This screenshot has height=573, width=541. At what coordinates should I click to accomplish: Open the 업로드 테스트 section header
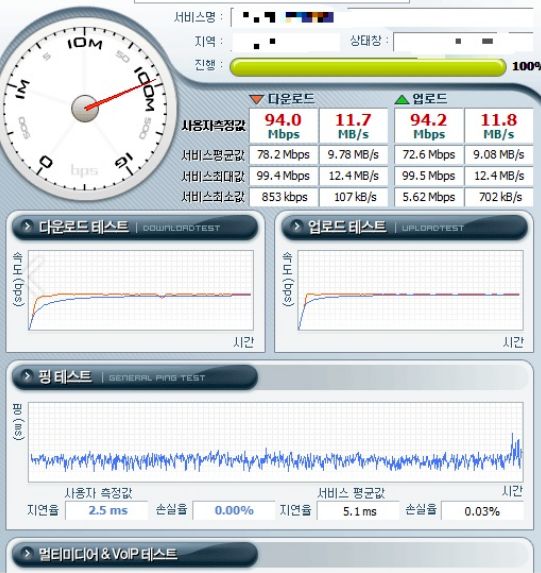(405, 227)
